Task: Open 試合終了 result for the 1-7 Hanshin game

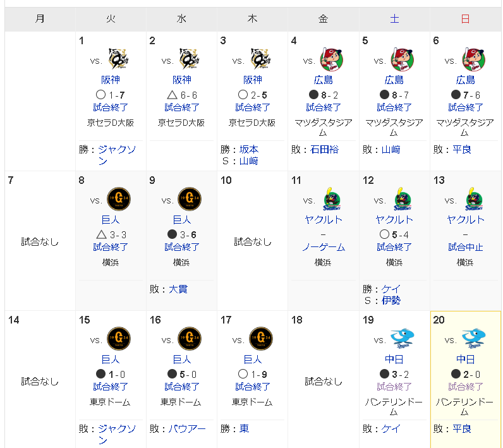Action: click(x=111, y=107)
